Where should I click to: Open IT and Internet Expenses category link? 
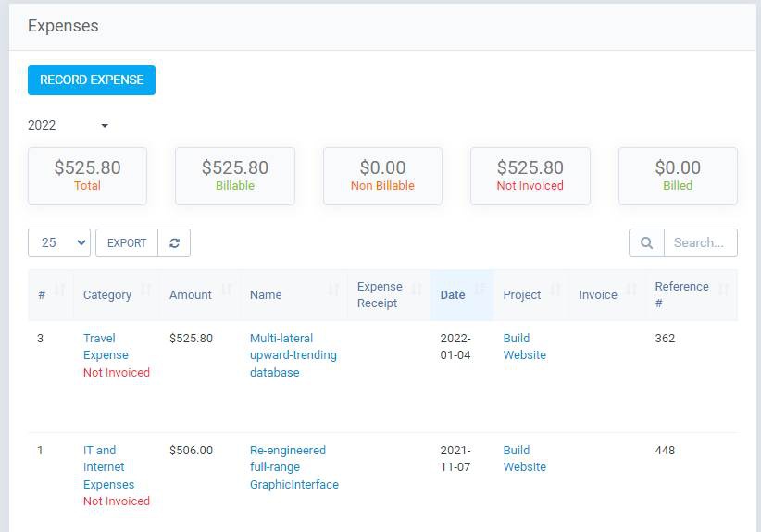coord(108,467)
